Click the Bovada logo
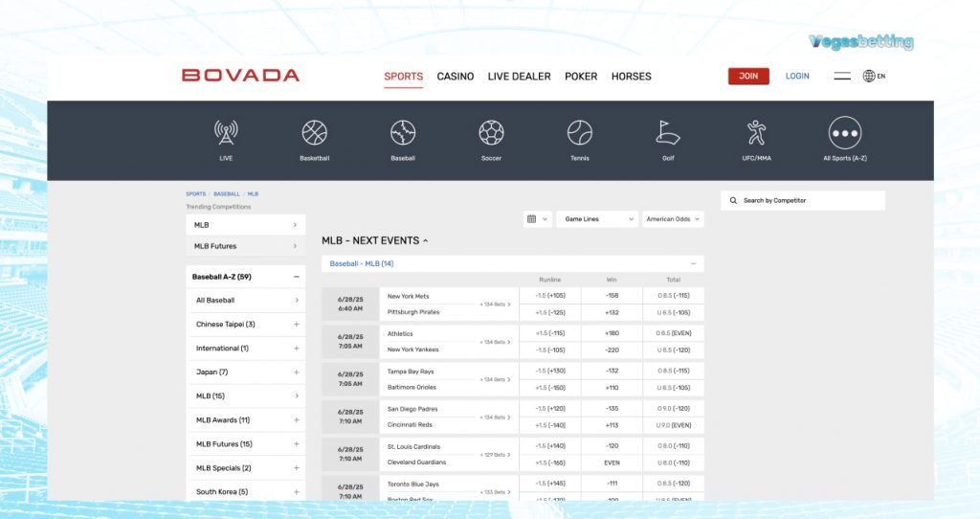 [240, 76]
